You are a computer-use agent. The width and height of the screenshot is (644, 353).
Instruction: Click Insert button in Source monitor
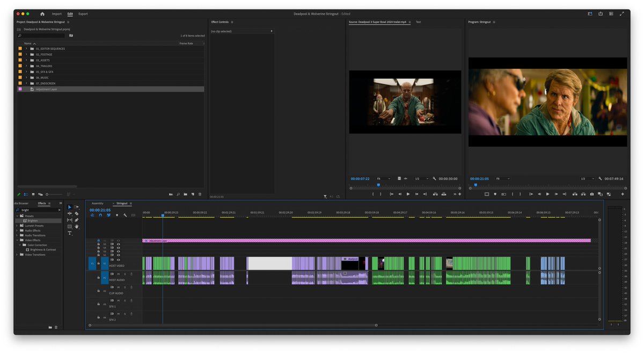pos(435,194)
